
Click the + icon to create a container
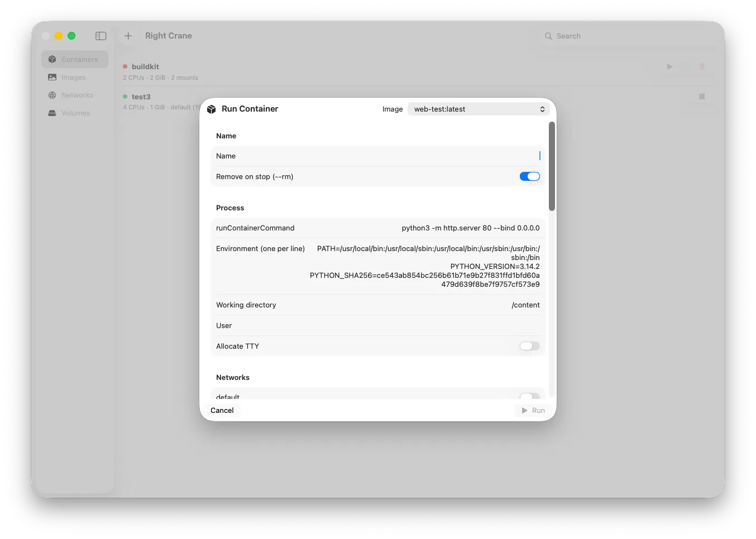[x=128, y=36]
